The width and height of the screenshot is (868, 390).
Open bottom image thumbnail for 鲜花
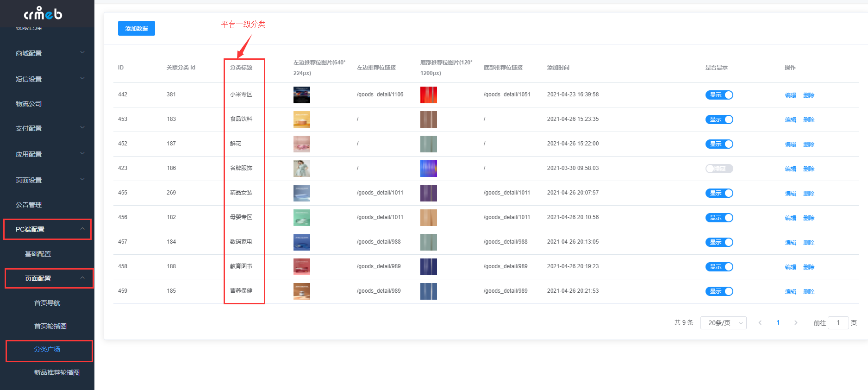click(x=429, y=144)
